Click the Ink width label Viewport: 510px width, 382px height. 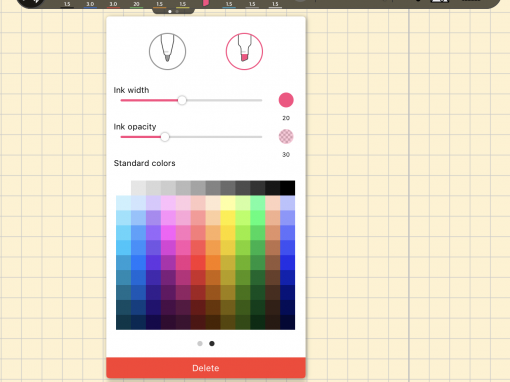[x=131, y=90]
